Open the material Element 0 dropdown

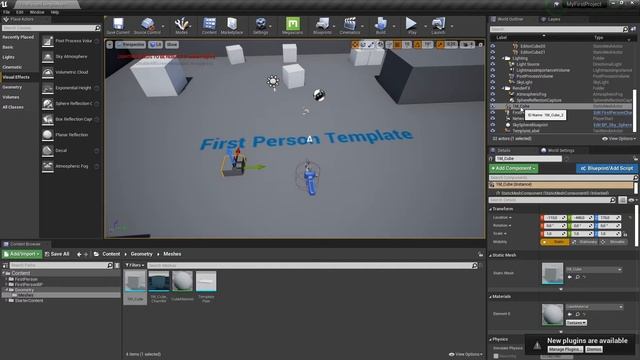pyautogui.click(x=594, y=307)
